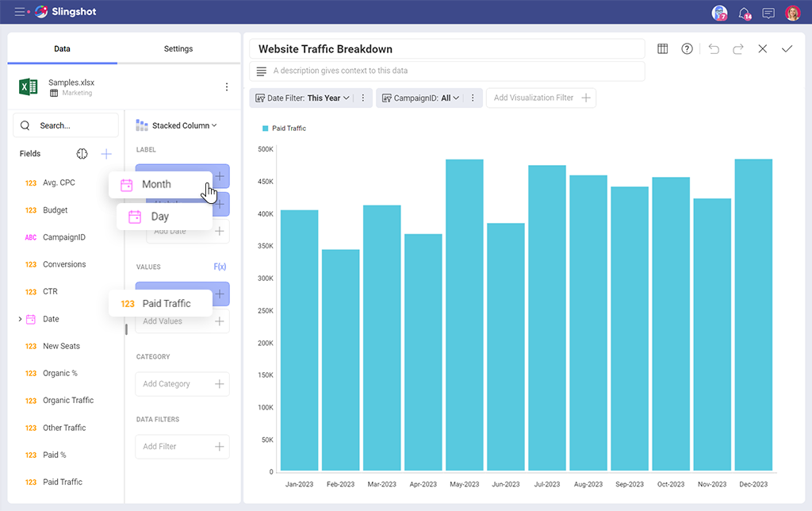The height and width of the screenshot is (511, 812).
Task: Click the redo arrow
Action: click(738, 49)
